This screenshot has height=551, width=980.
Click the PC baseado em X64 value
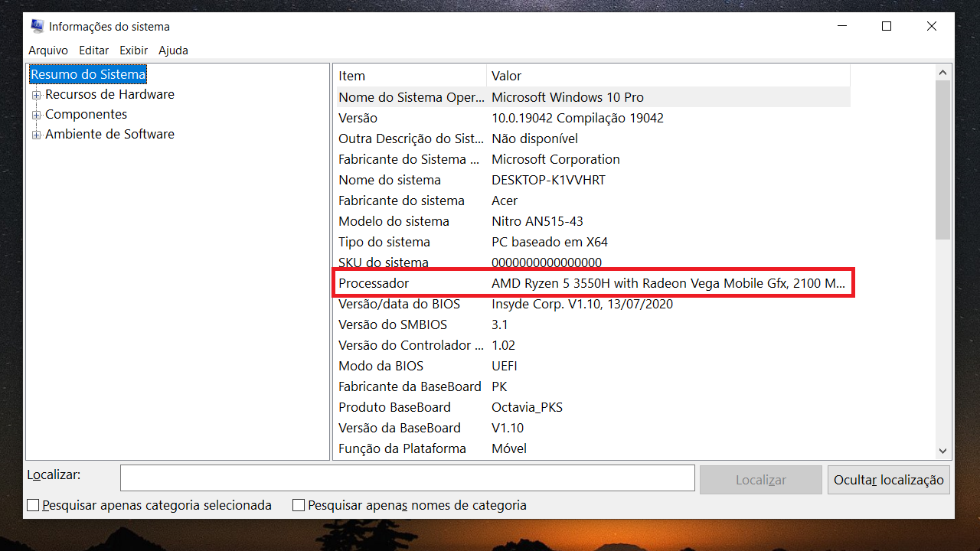549,242
